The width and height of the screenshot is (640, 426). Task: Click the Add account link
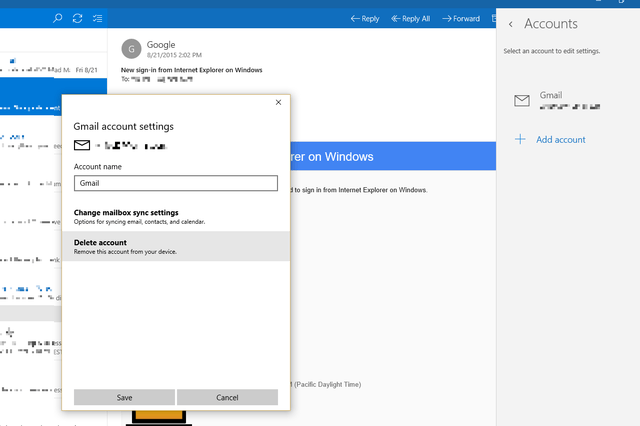(561, 140)
